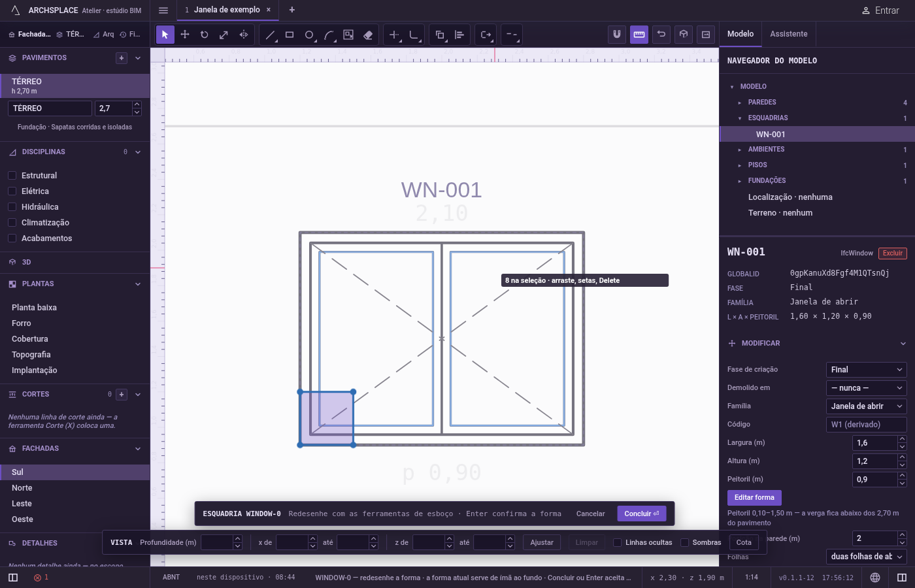Toggle the ruler measurement icon
Screen dimensions: 915x588
[x=639, y=35]
